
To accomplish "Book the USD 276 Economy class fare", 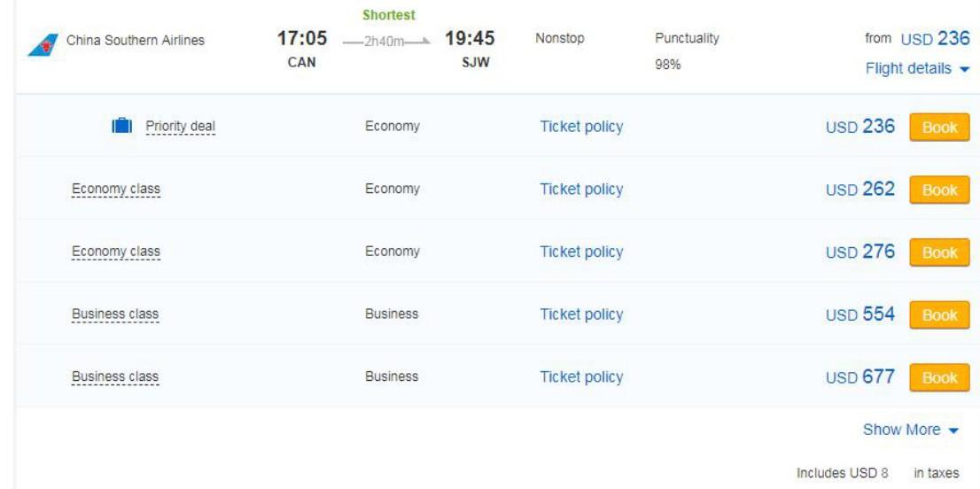I will click(x=939, y=252).
